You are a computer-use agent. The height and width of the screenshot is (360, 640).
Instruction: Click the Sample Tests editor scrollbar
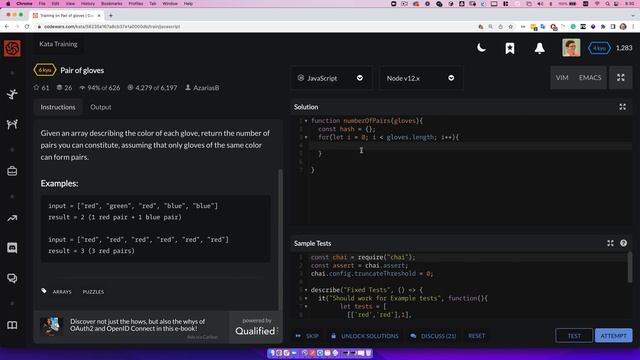point(629,267)
